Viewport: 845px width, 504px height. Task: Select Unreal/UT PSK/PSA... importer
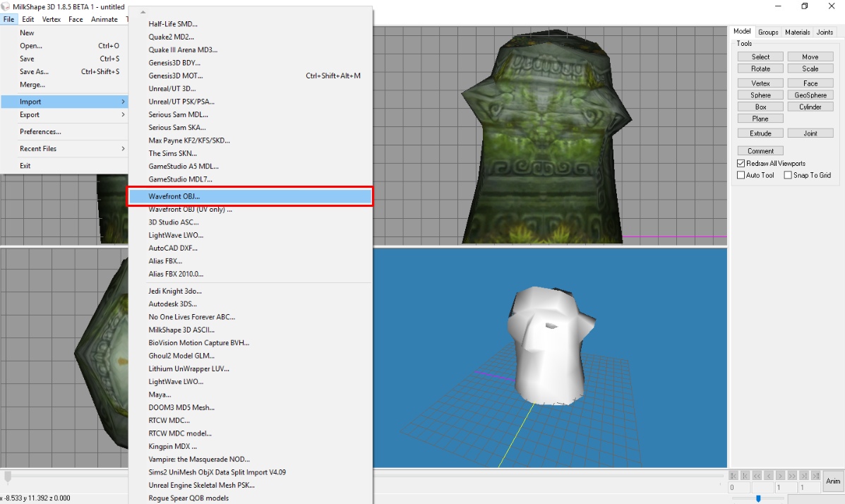point(251,102)
